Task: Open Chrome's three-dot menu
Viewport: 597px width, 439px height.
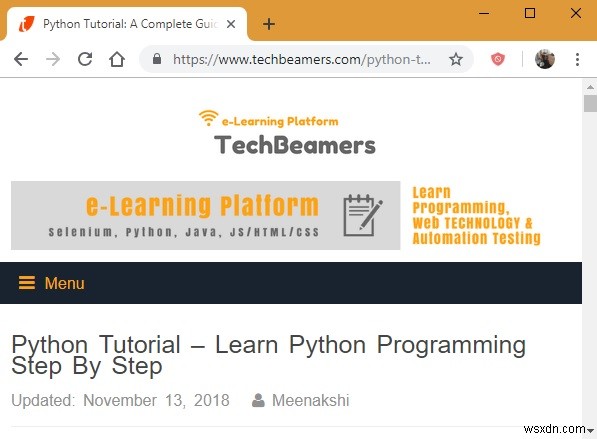Action: pyautogui.click(x=578, y=59)
